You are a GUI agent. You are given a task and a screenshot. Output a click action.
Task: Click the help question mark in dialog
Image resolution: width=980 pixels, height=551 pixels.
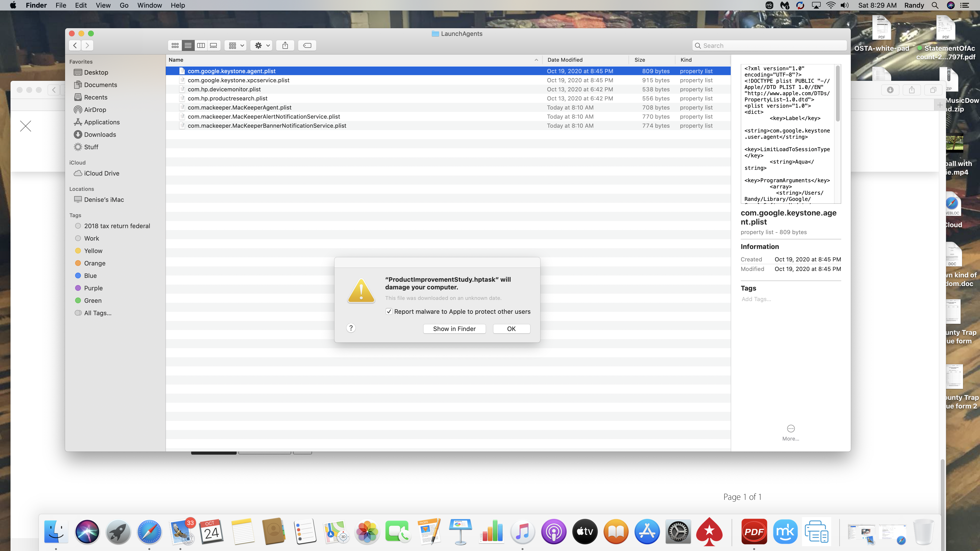(x=351, y=328)
